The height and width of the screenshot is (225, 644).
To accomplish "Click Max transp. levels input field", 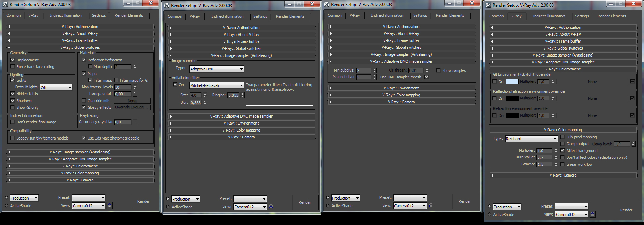I will pyautogui.click(x=123, y=87).
